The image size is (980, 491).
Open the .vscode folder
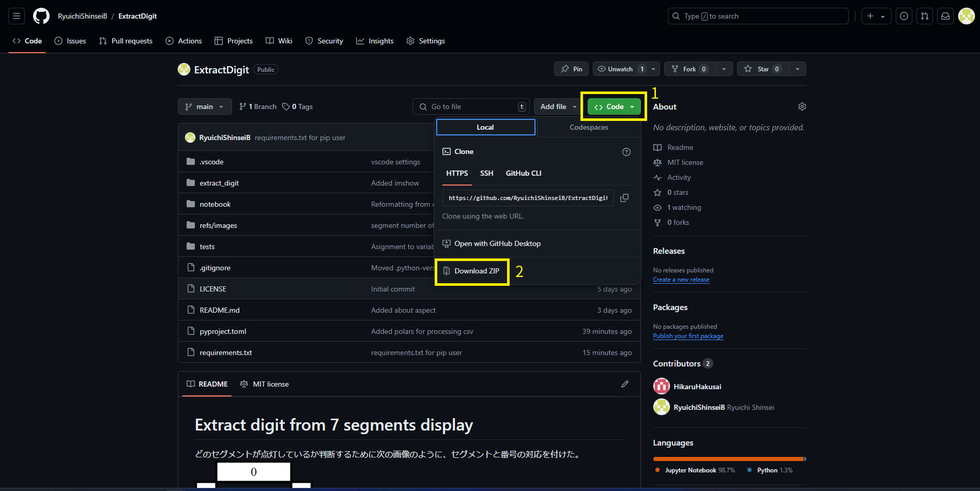tap(211, 162)
